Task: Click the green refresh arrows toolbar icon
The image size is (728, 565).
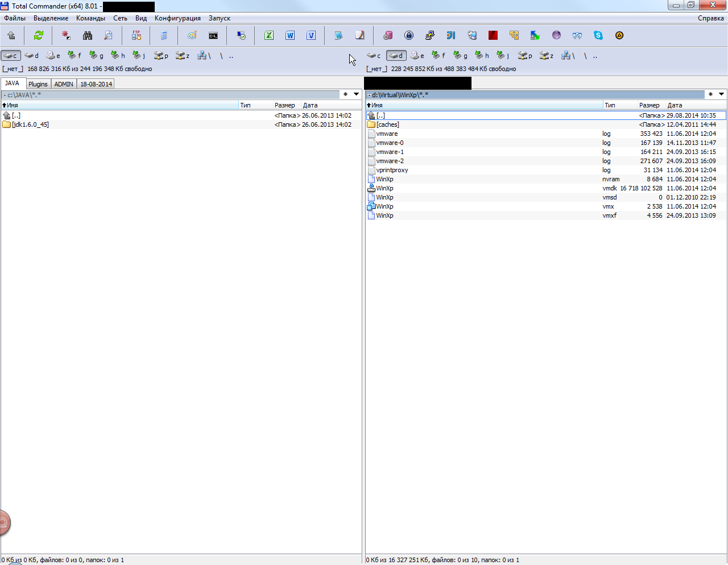Action: tap(39, 35)
